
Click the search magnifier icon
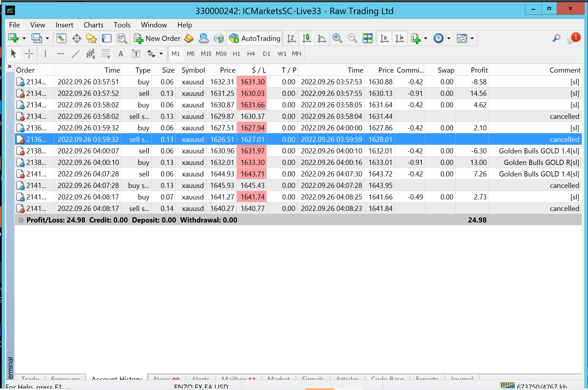(x=556, y=39)
